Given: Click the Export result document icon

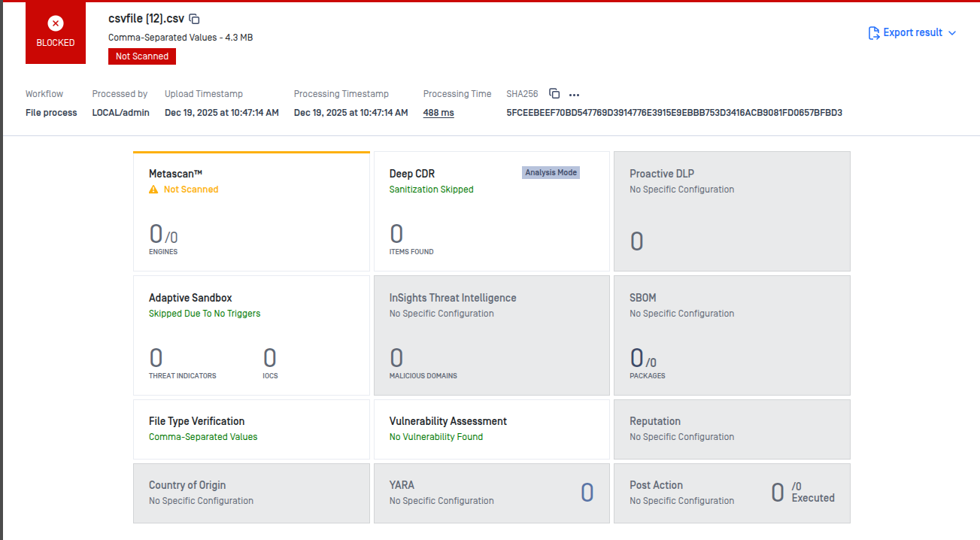Looking at the screenshot, I should coord(873,33).
